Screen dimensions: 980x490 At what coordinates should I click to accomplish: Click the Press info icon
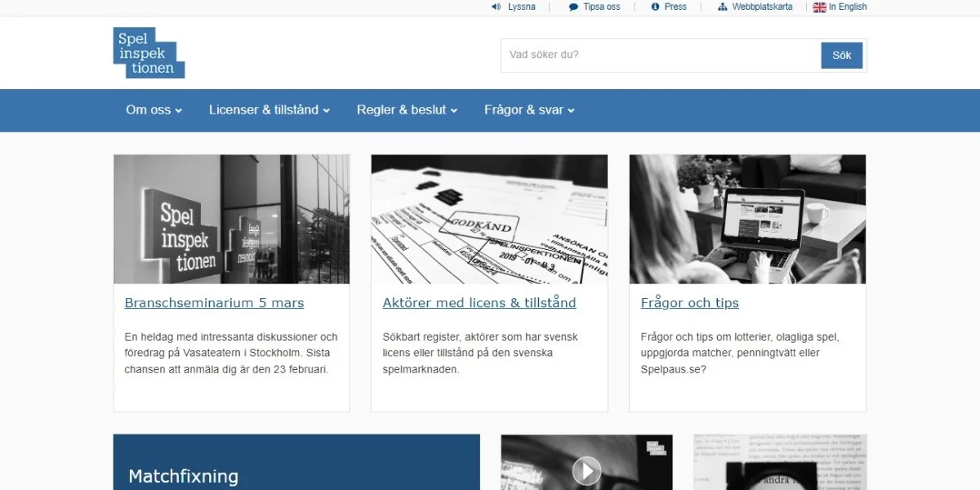655,7
